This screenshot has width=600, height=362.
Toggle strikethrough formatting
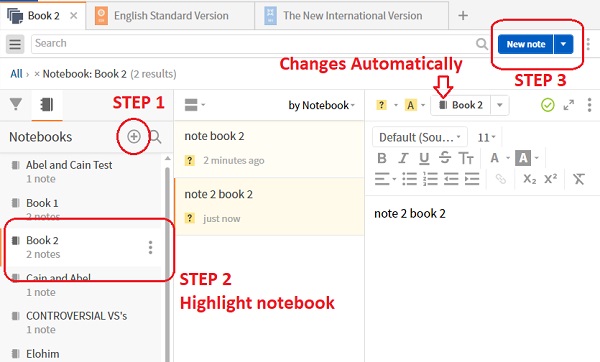pyautogui.click(x=445, y=158)
